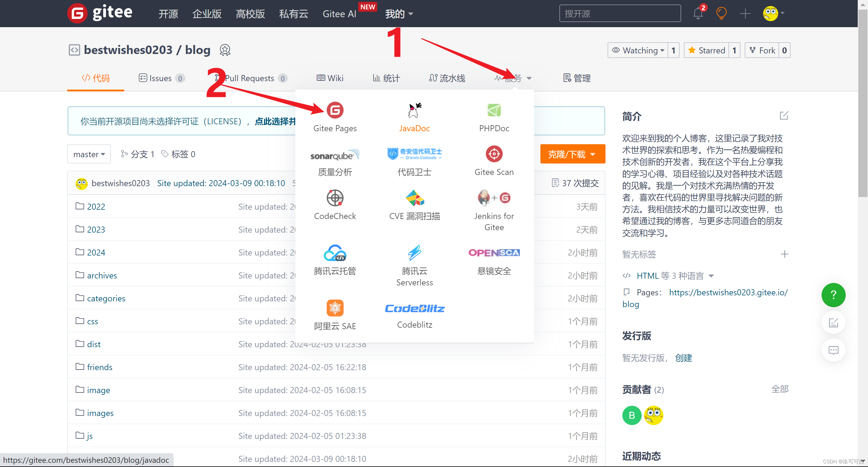The height and width of the screenshot is (467, 868).
Task: Switch to the 流水线 tab
Action: (447, 78)
